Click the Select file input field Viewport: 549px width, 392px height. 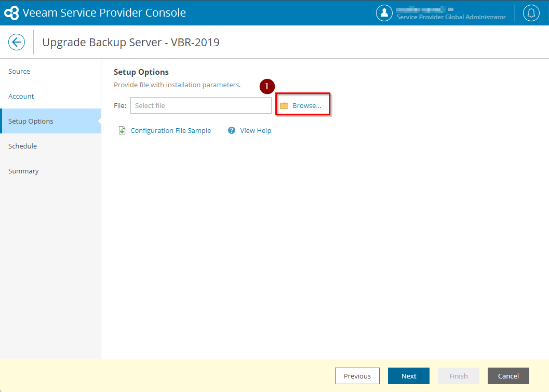pos(201,105)
